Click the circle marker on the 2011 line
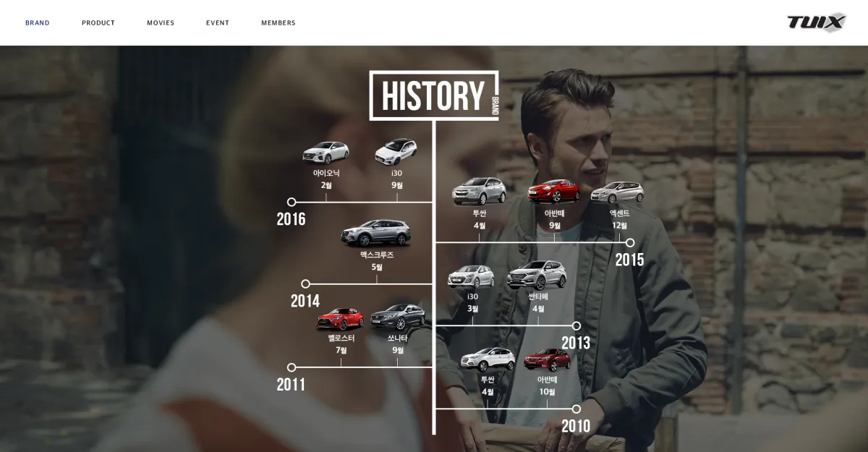This screenshot has height=452, width=868. point(292,367)
